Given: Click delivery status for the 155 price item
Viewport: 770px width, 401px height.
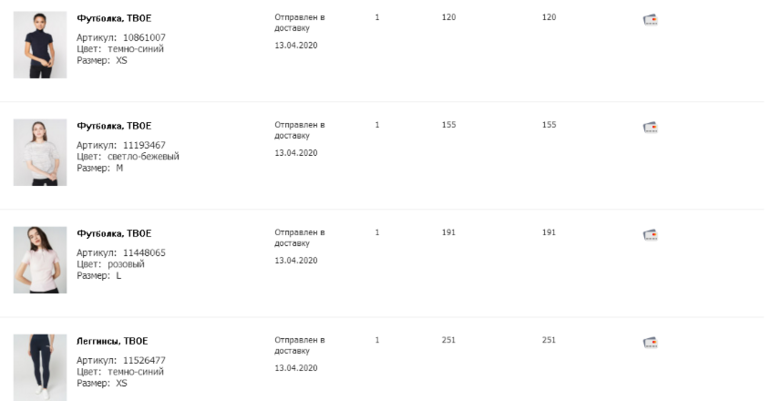Looking at the screenshot, I should (x=299, y=130).
